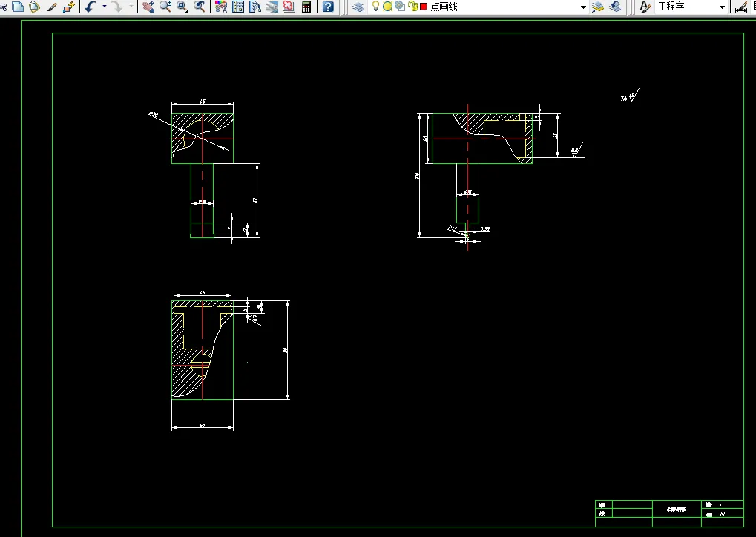Toggle the layer freeze sun icon
This screenshot has height=537, width=756.
coord(387,7)
